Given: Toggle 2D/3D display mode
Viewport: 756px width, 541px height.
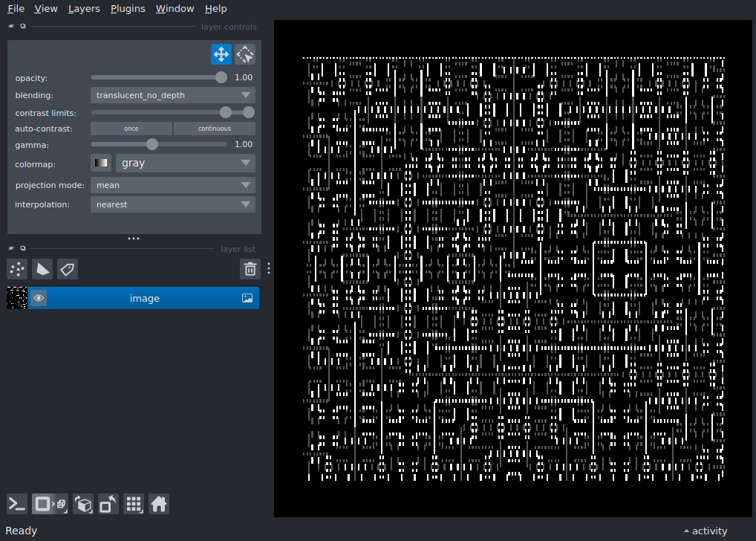Looking at the screenshot, I should coord(42,505).
